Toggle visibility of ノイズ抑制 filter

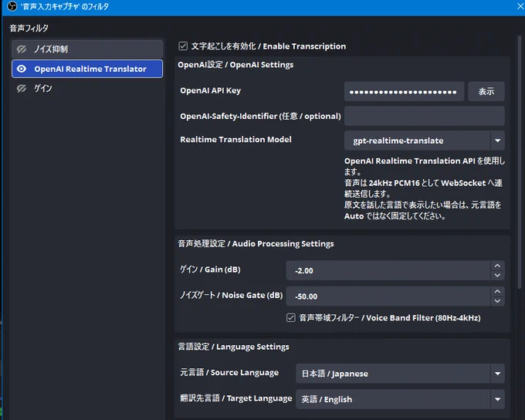click(x=22, y=49)
